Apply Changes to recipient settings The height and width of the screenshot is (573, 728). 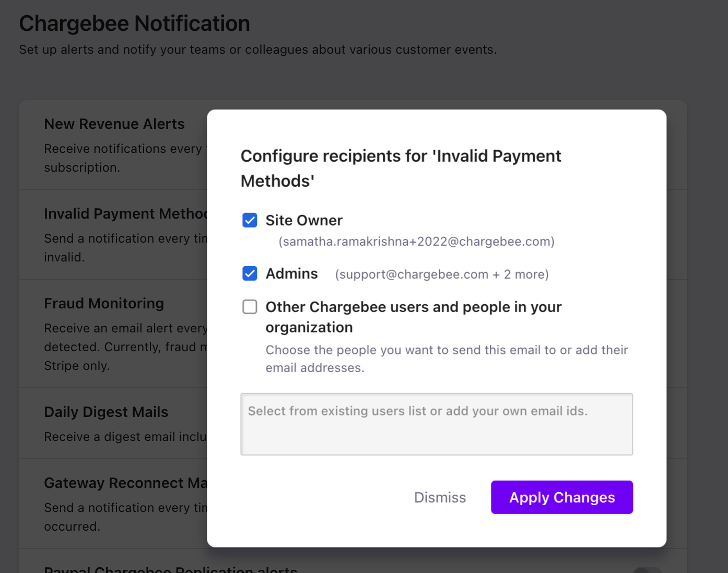[561, 497]
